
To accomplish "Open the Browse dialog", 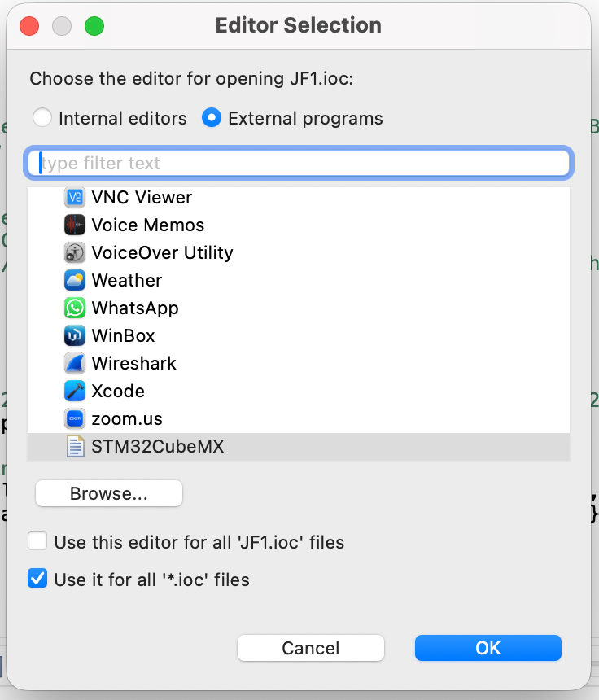I will coord(108,493).
